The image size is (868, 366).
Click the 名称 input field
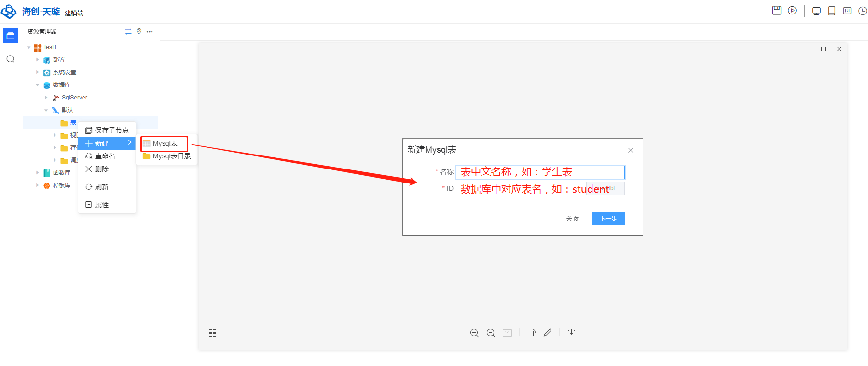[x=540, y=172]
